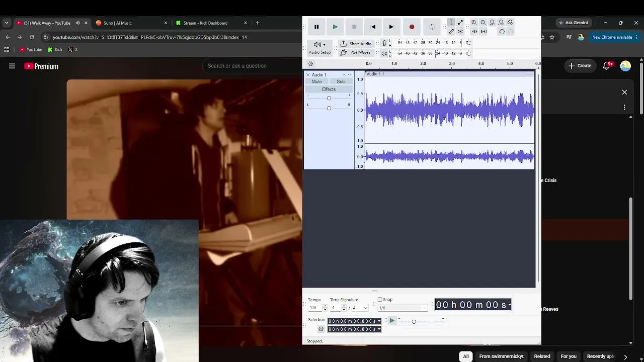This screenshot has height=362, width=644.
Task: Open the Audio 1 track menu
Action: [350, 75]
